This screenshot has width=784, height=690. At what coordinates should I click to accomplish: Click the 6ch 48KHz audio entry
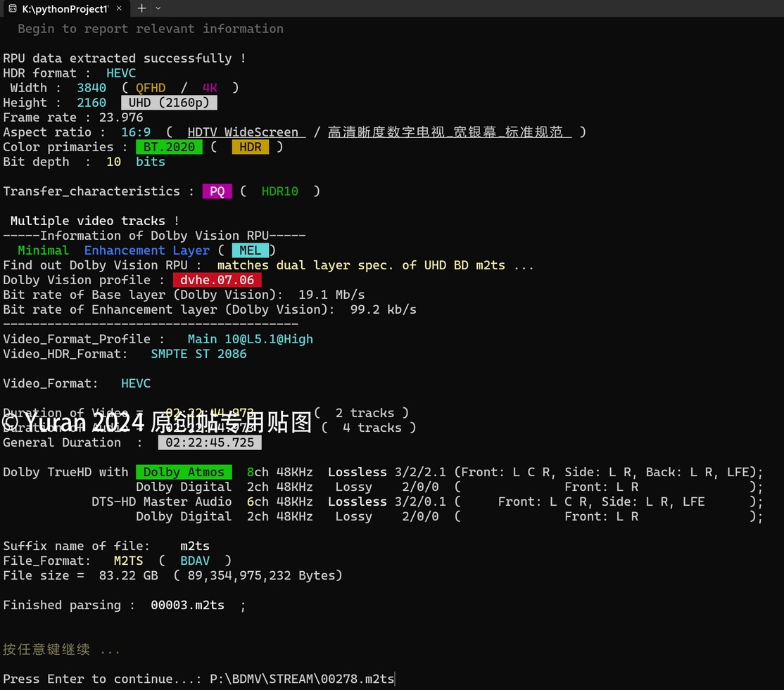(x=279, y=501)
